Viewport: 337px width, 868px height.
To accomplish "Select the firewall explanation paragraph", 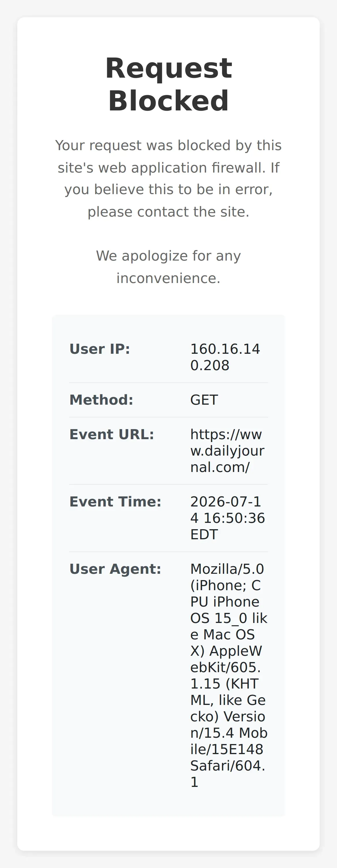I will pos(168,178).
